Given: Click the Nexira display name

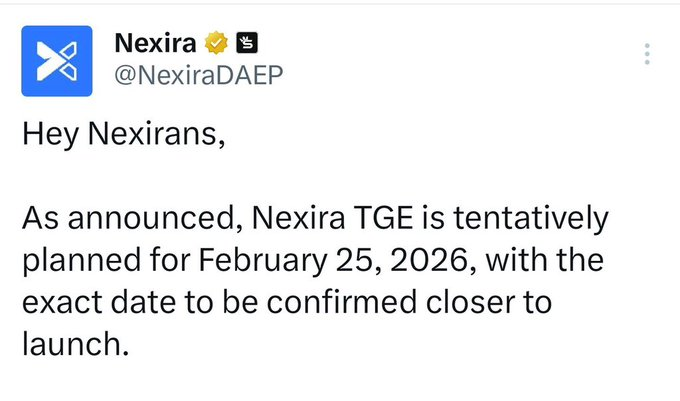Looking at the screenshot, I should click(156, 43).
